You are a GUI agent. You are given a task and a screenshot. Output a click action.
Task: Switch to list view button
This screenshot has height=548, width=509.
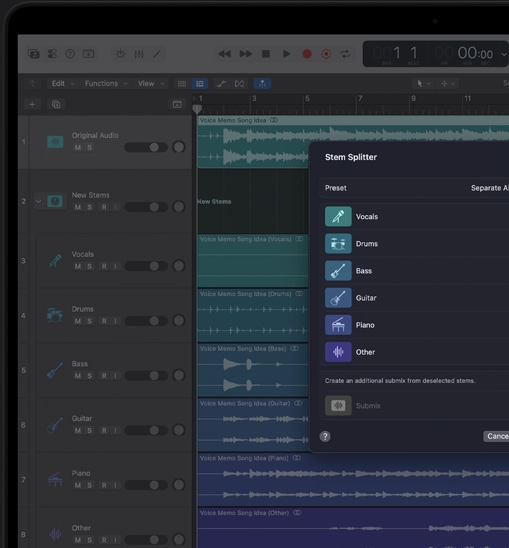[x=200, y=84]
